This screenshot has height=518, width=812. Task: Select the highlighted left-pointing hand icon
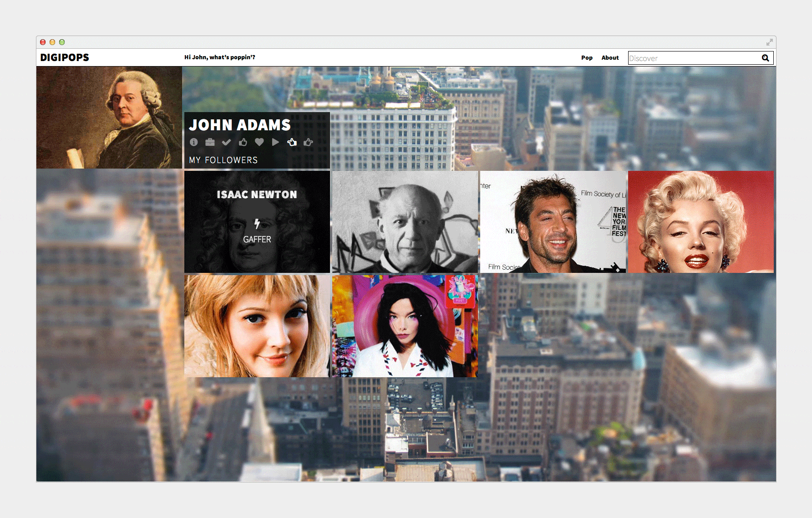click(x=292, y=142)
